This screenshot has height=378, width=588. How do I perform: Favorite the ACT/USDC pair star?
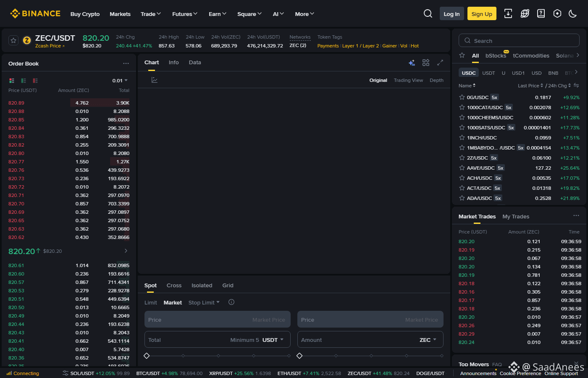[x=462, y=188]
